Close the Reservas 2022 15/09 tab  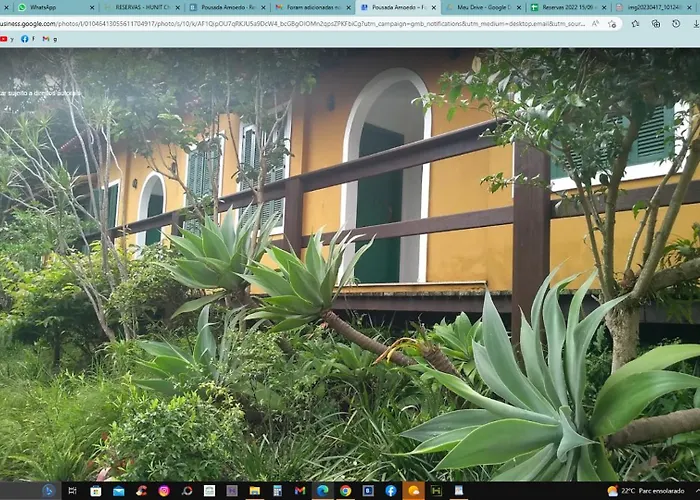(x=604, y=8)
